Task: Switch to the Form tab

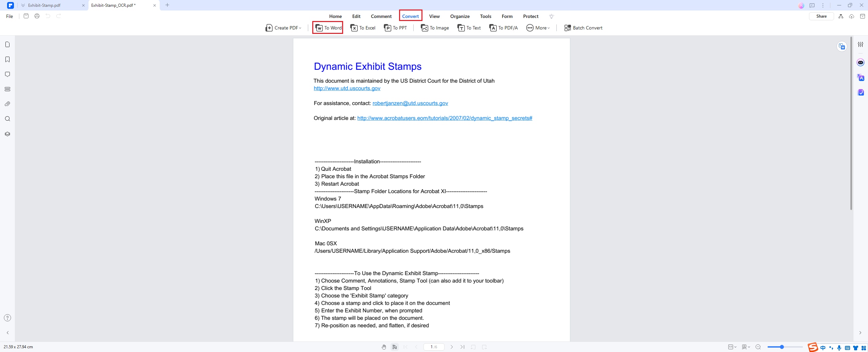Action: click(507, 16)
